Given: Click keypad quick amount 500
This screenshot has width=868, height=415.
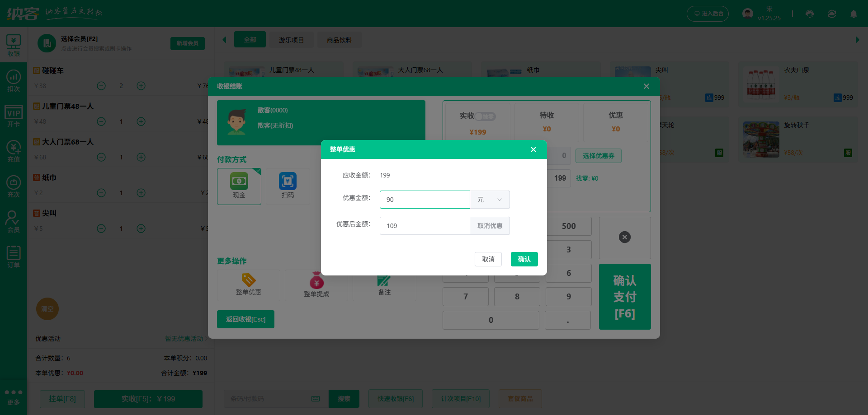Looking at the screenshot, I should [569, 226].
